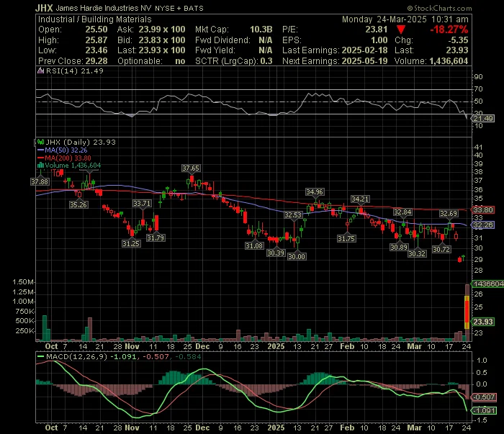Image resolution: width=504 pixels, height=434 pixels.
Task: Click the James Hardie Industries NV company name
Action: (104, 9)
